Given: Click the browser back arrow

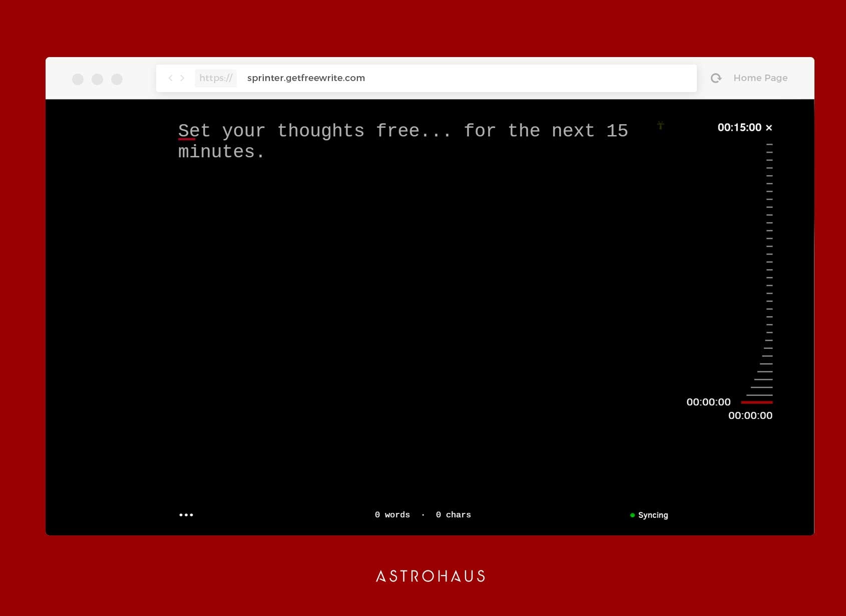Looking at the screenshot, I should click(x=170, y=78).
